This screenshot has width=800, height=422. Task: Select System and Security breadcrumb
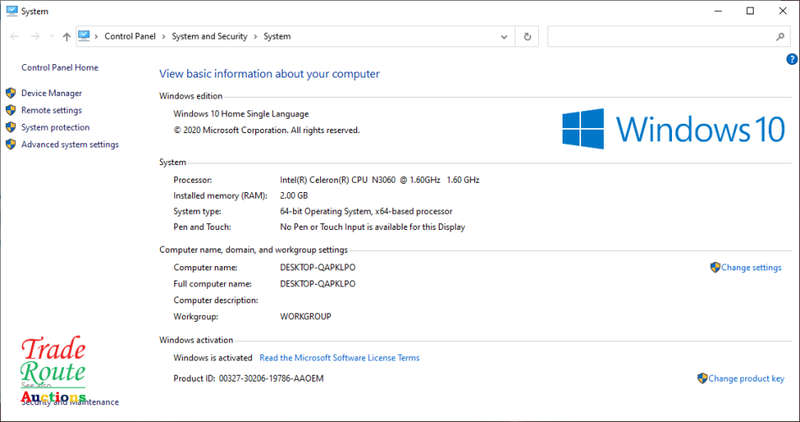click(209, 36)
